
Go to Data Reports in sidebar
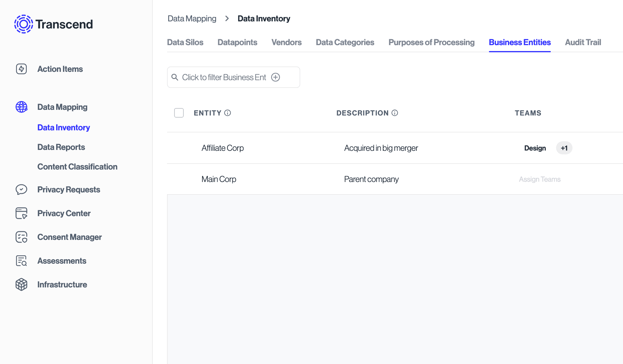point(61,147)
